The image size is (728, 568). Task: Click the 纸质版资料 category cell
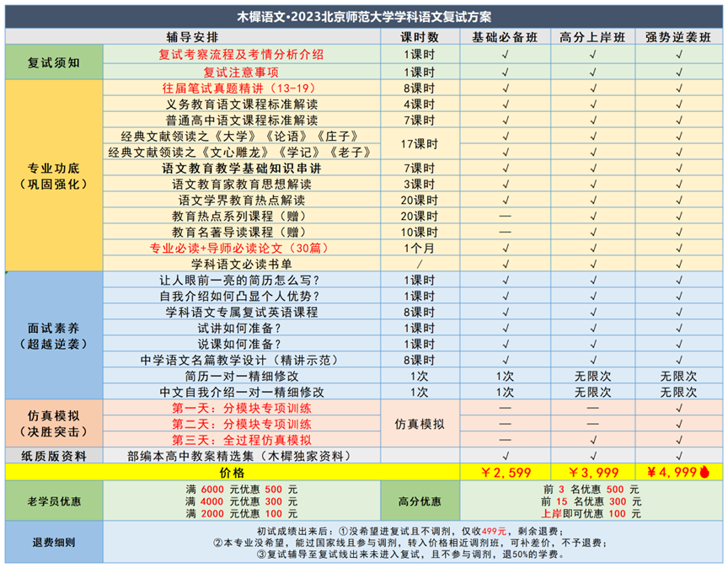tap(54, 456)
